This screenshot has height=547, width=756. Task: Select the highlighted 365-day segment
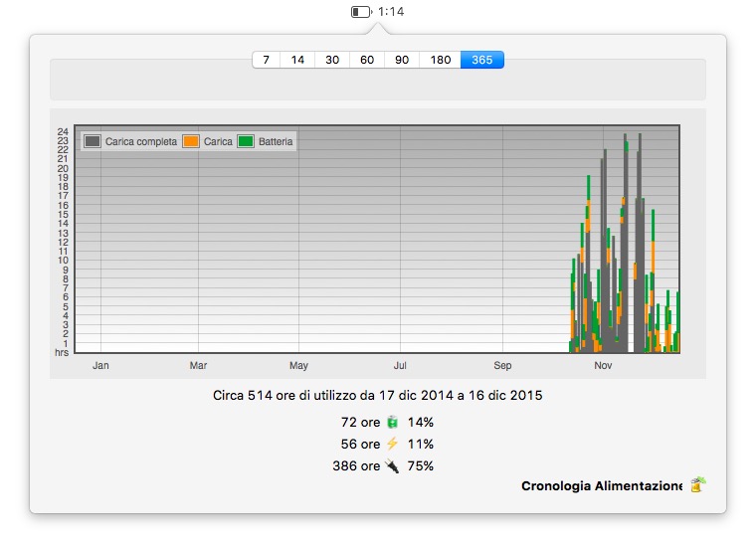click(x=482, y=60)
